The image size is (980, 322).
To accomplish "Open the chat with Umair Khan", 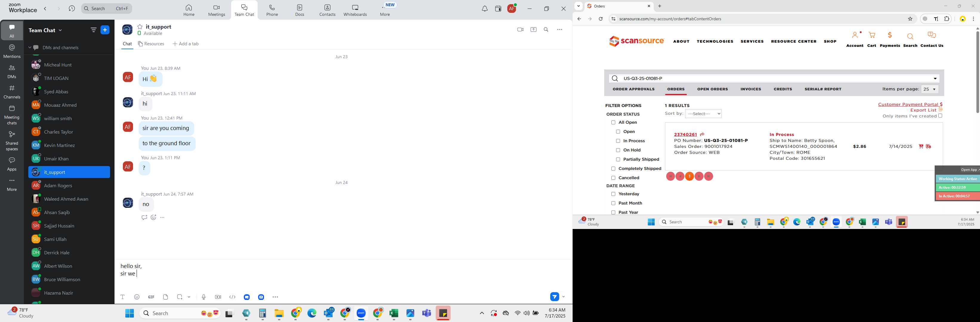I will pos(69,159).
